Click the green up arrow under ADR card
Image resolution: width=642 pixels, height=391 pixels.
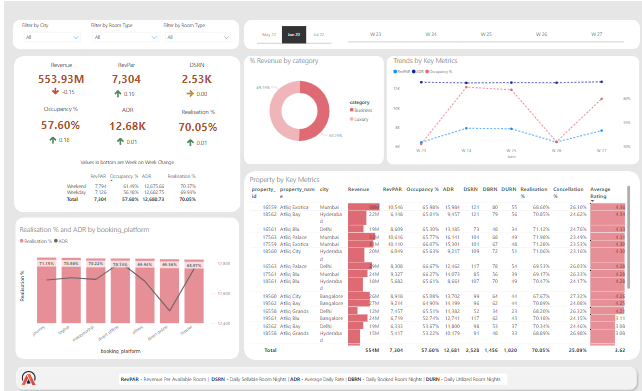[x=120, y=142]
